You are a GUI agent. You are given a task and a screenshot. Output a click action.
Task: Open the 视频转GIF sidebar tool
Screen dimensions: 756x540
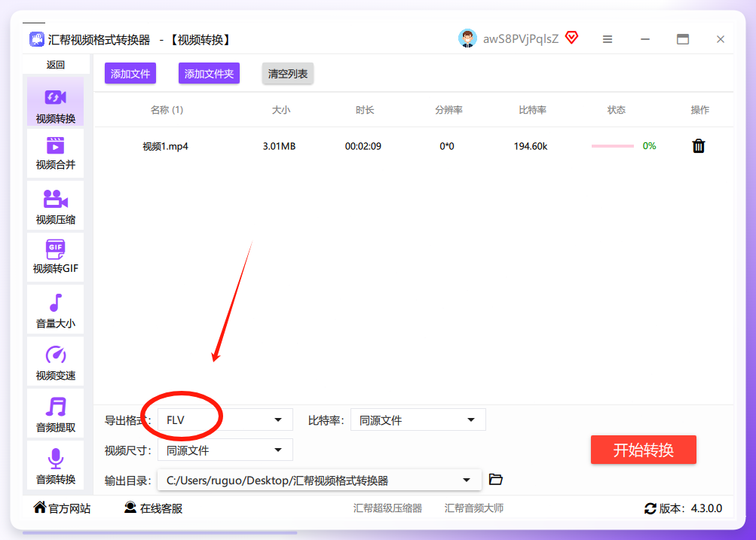coord(56,258)
